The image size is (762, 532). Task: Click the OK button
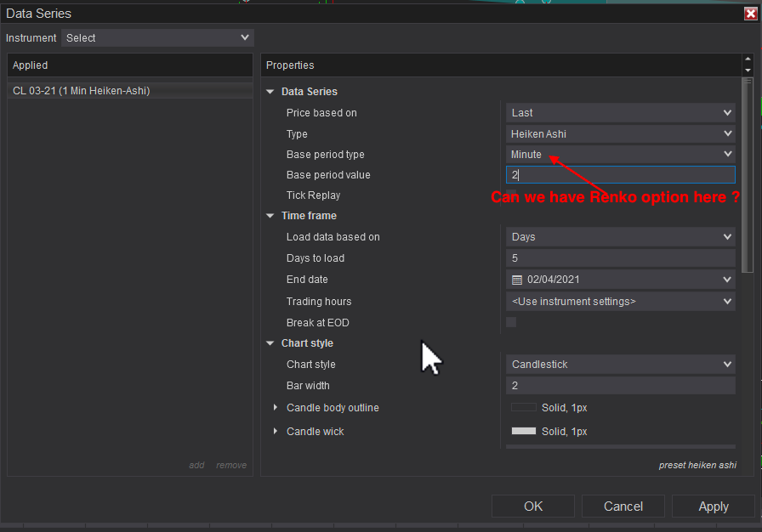point(533,507)
